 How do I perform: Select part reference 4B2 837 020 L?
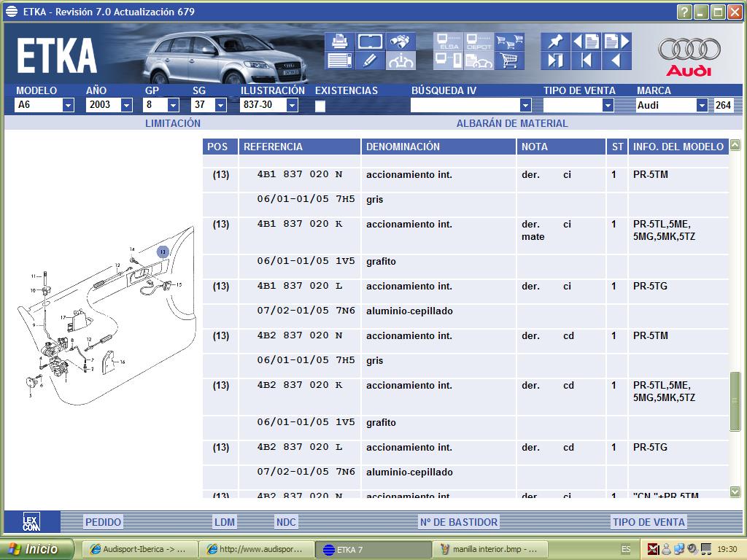300,447
